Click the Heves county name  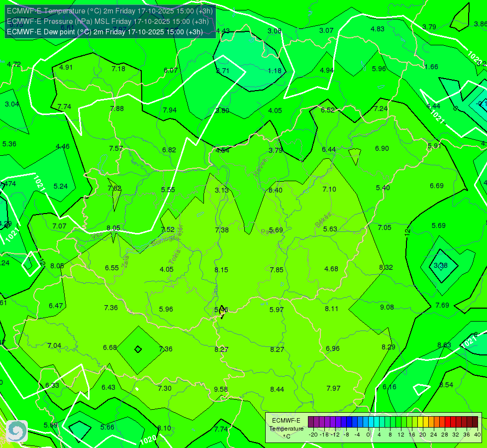[260, 167]
